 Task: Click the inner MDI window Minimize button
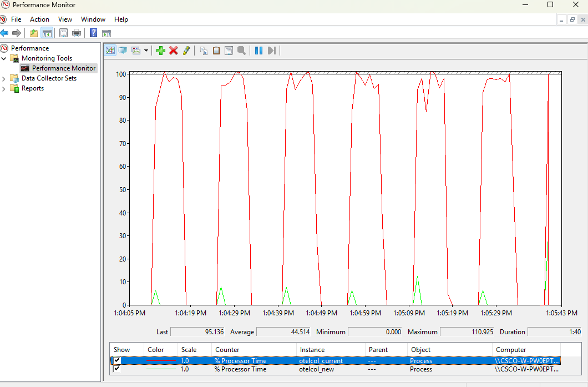(x=561, y=20)
